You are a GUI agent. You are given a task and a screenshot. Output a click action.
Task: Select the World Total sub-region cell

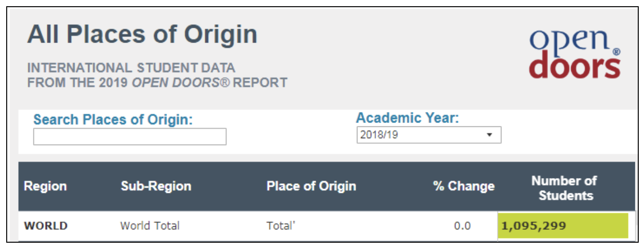[150, 225]
